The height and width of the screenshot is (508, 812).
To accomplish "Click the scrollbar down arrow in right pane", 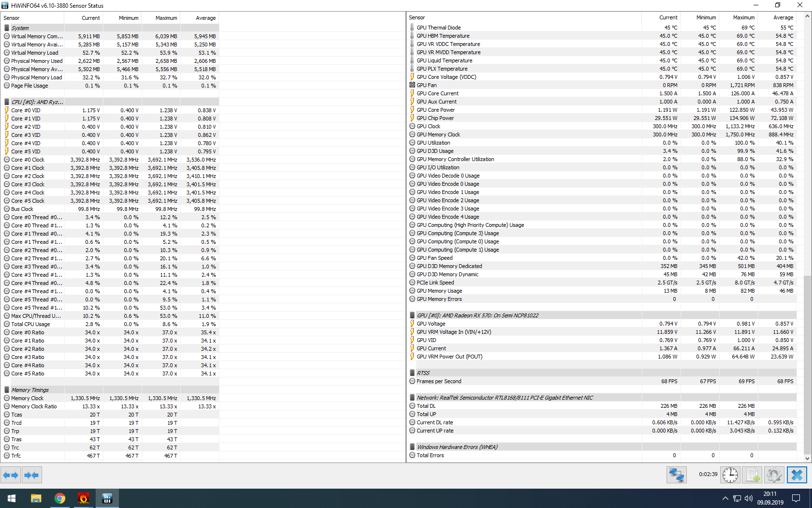I will 807,458.
